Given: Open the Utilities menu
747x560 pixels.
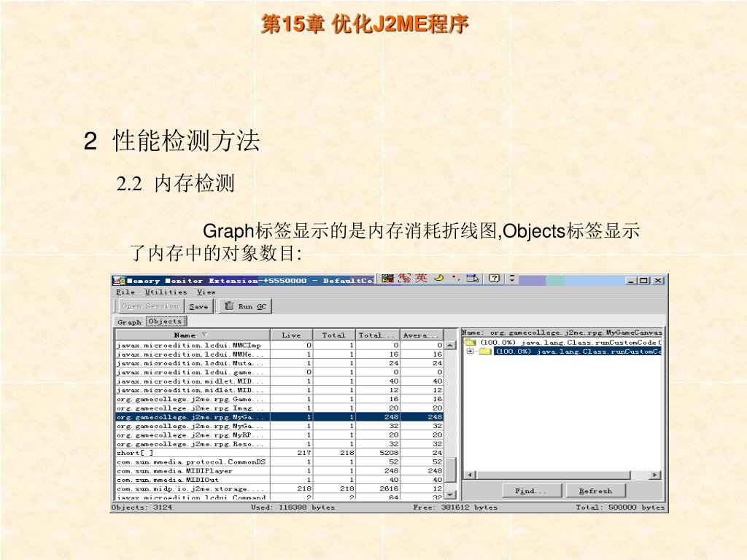Looking at the screenshot, I should [x=166, y=292].
